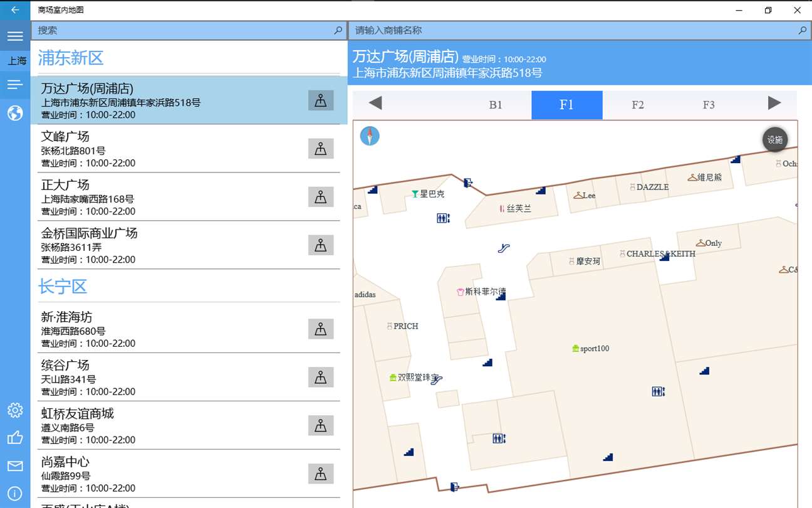Open map icon for 万达广场(周浦店)
Viewport: 812px width, 508px height.
pos(321,100)
